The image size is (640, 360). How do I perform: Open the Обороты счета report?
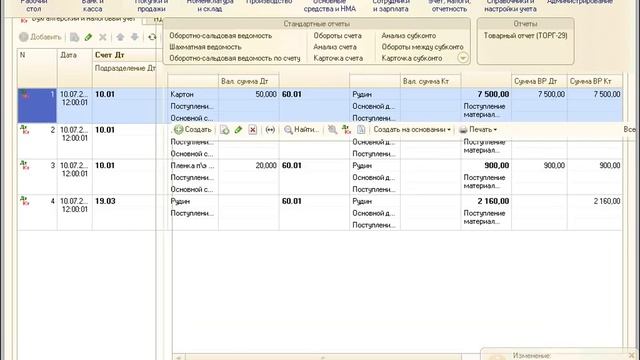tap(338, 36)
